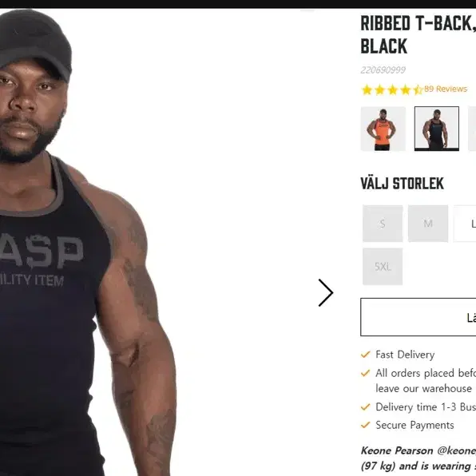Click the half-filled fifth rating star

pyautogui.click(x=418, y=90)
